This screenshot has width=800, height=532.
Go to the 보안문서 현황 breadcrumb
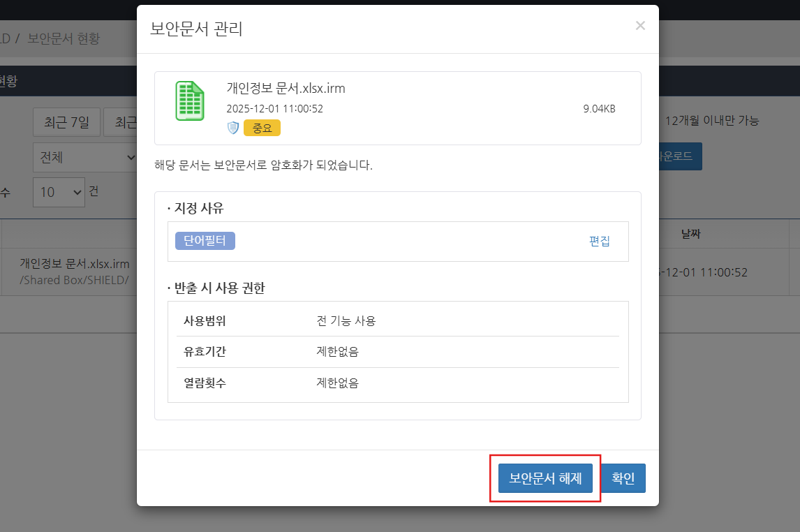[x=64, y=38]
